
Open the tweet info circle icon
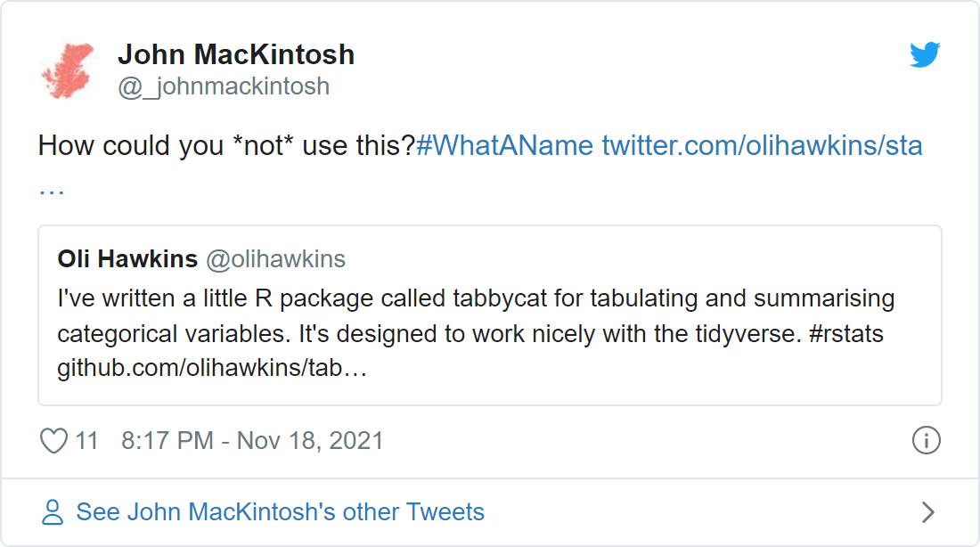pos(926,440)
